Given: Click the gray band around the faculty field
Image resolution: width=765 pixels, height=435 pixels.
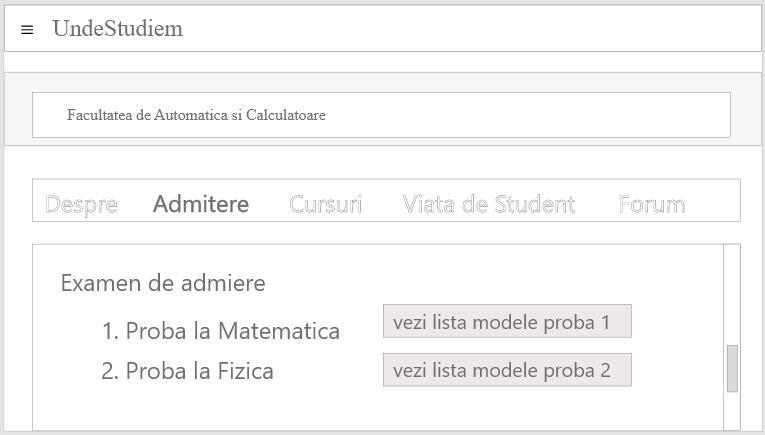Looking at the screenshot, I should (x=17, y=110).
